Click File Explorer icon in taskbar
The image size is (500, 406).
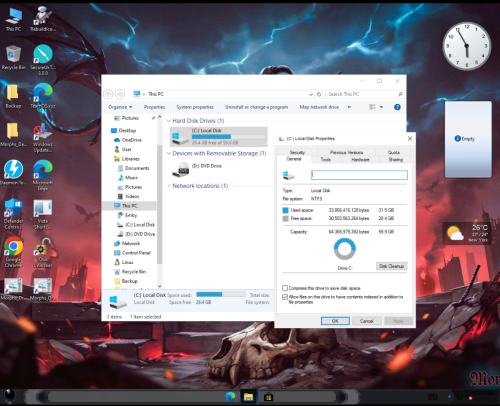coord(248,397)
